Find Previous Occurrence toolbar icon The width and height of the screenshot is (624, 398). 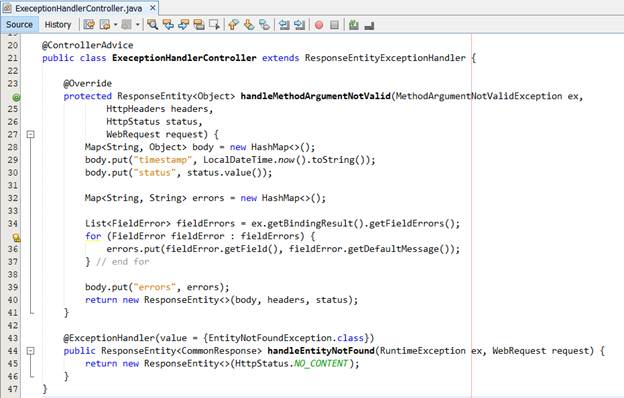(x=168, y=25)
